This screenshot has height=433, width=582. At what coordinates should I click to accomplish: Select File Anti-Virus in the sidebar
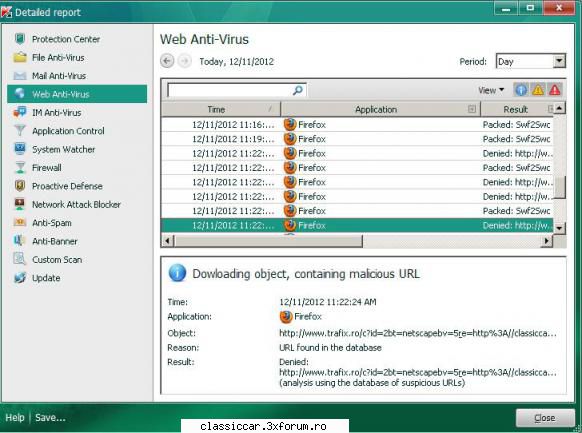[77, 58]
